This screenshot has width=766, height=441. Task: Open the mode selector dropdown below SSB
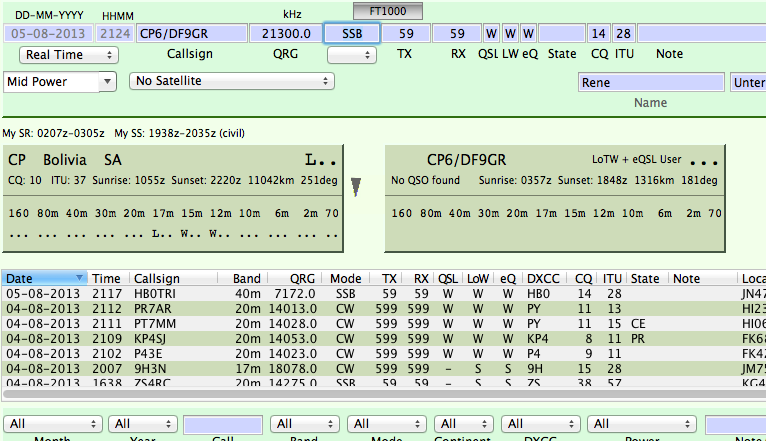point(352,55)
